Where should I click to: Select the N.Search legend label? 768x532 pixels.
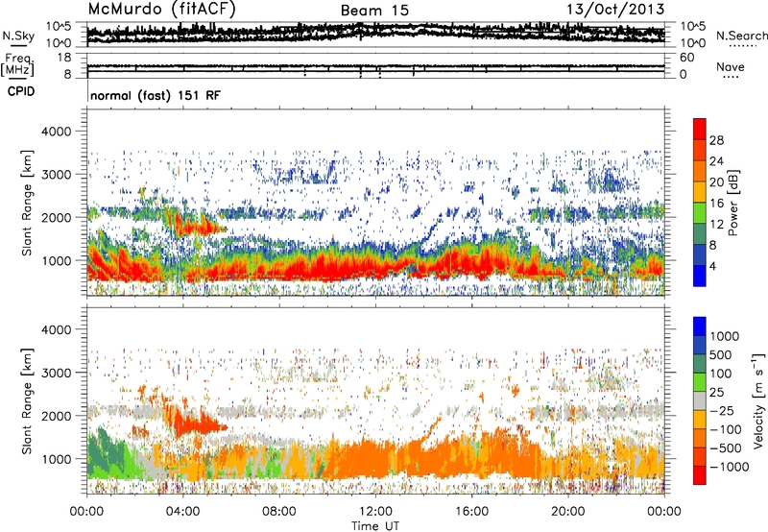coord(741,36)
